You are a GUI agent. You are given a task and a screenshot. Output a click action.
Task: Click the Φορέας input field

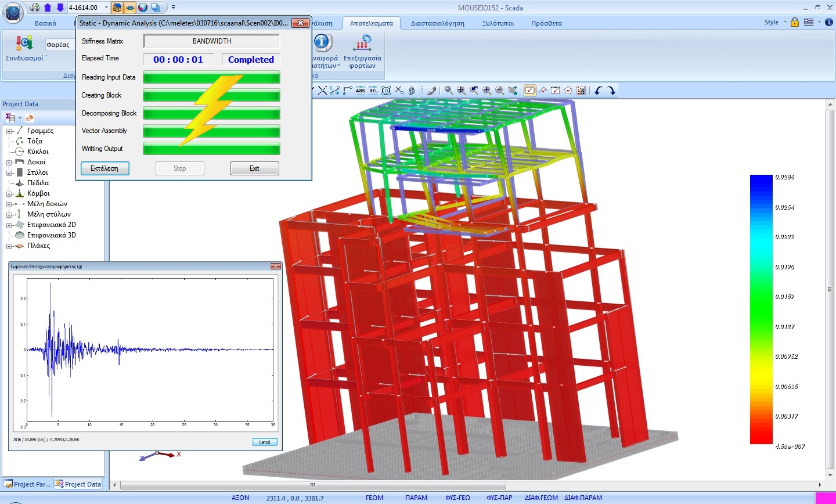click(60, 45)
